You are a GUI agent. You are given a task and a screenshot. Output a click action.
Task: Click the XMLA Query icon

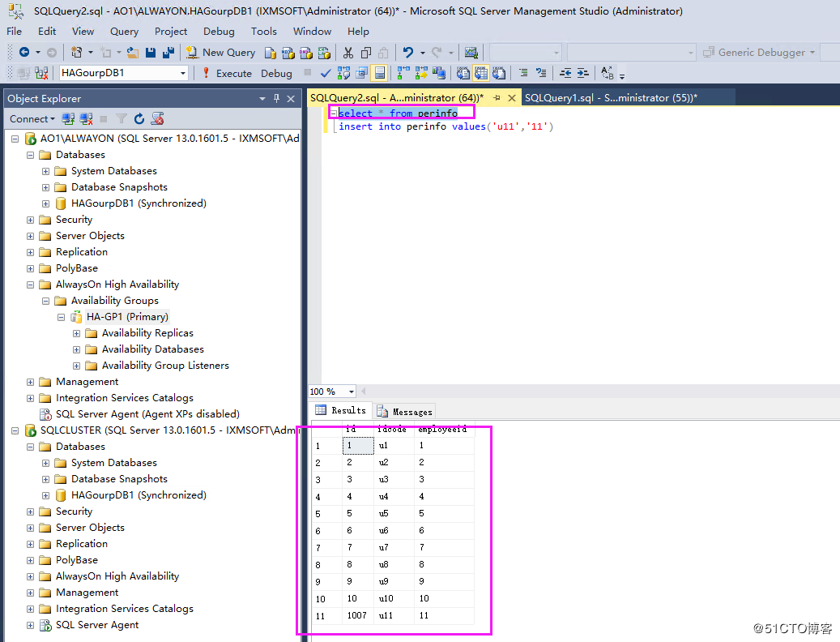tap(324, 53)
